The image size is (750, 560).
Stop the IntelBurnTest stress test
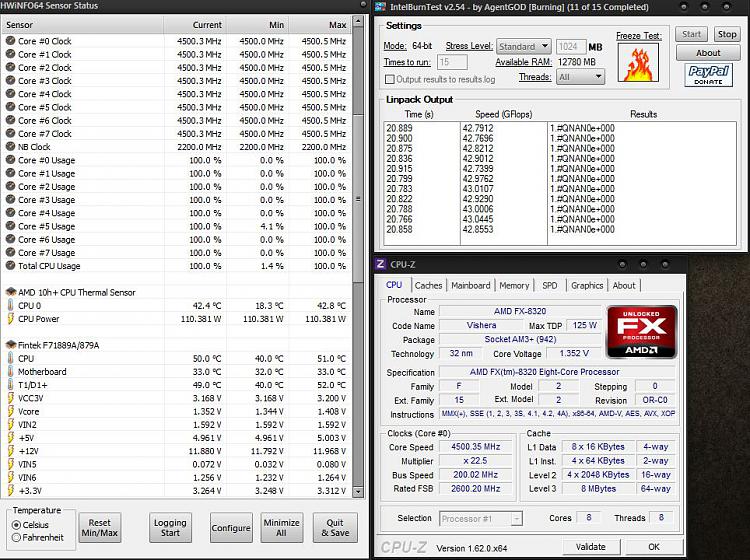click(727, 34)
